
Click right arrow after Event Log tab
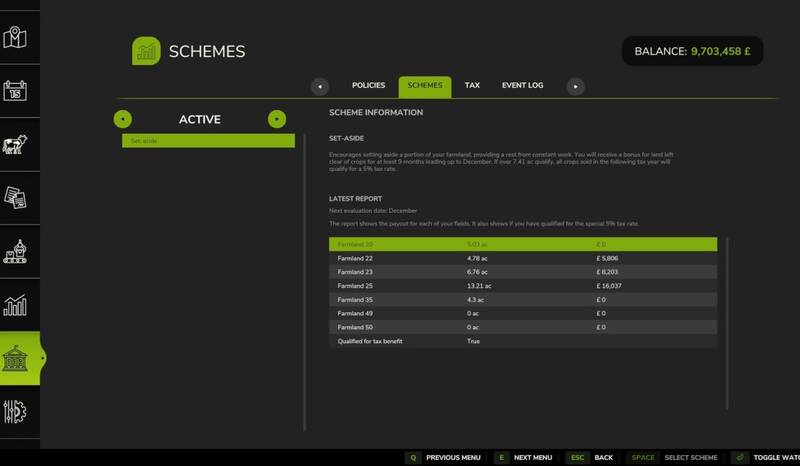575,87
